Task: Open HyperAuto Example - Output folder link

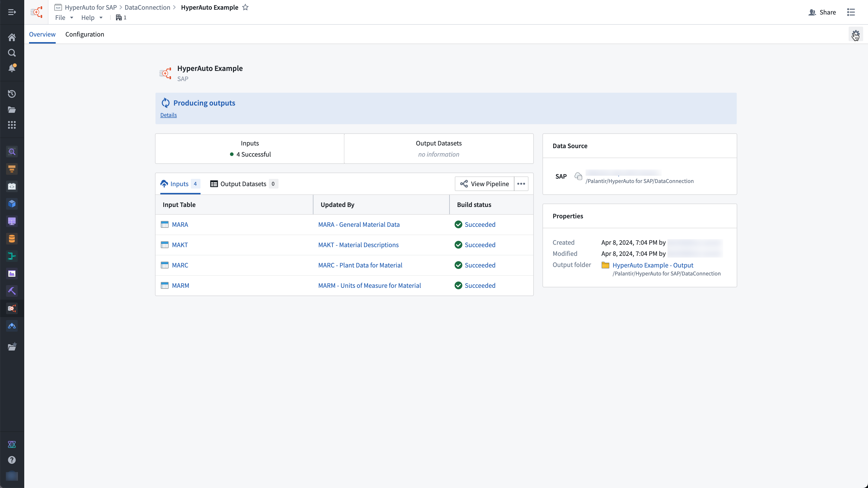Action: coord(653,265)
